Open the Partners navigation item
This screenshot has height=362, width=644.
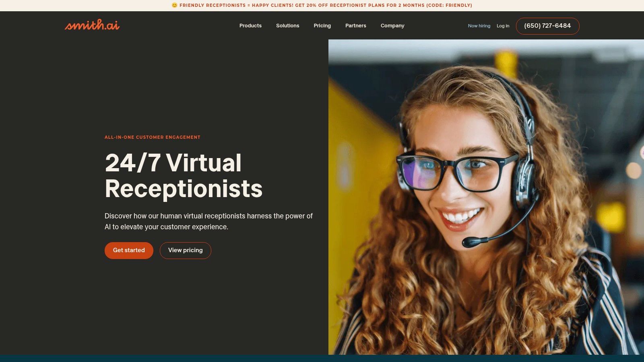pyautogui.click(x=355, y=26)
